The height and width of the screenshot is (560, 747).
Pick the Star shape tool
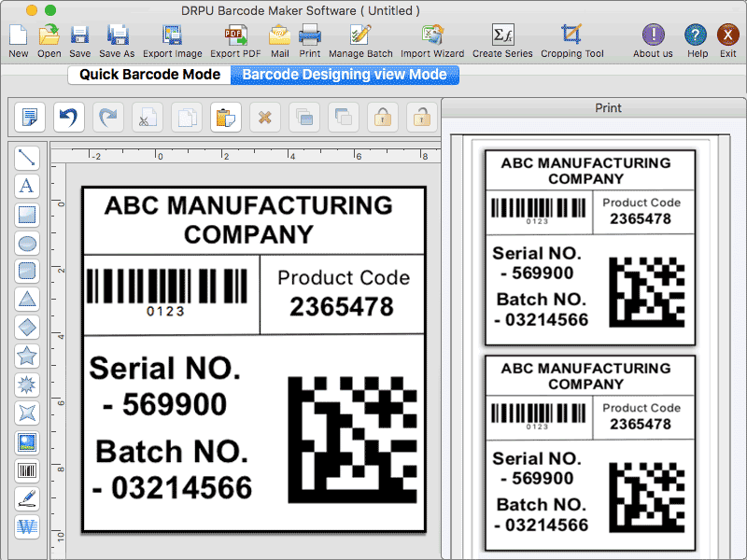27,356
